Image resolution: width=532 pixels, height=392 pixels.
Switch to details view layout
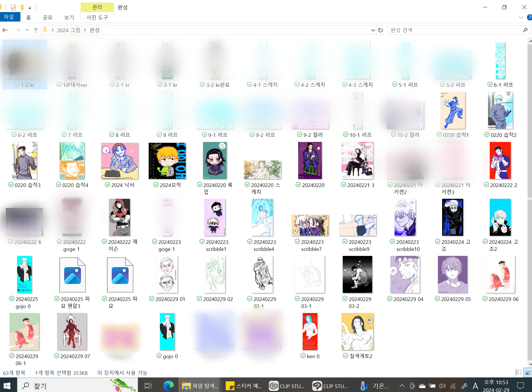519,372
